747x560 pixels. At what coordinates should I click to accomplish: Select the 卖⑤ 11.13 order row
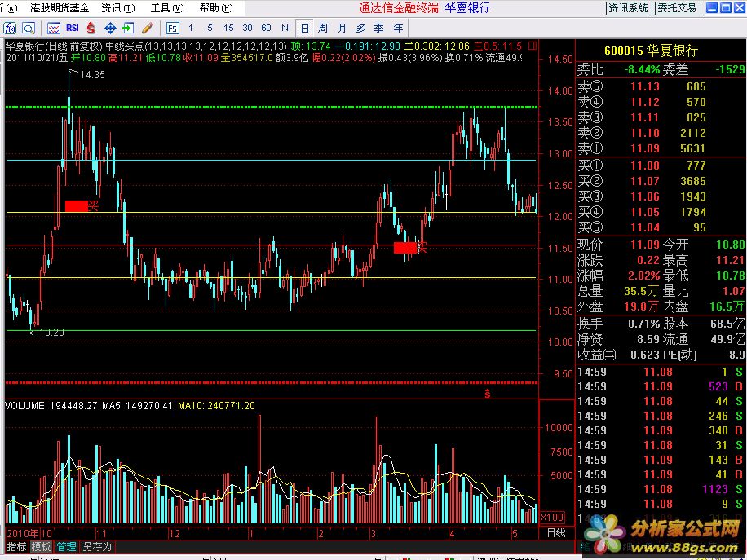point(661,86)
